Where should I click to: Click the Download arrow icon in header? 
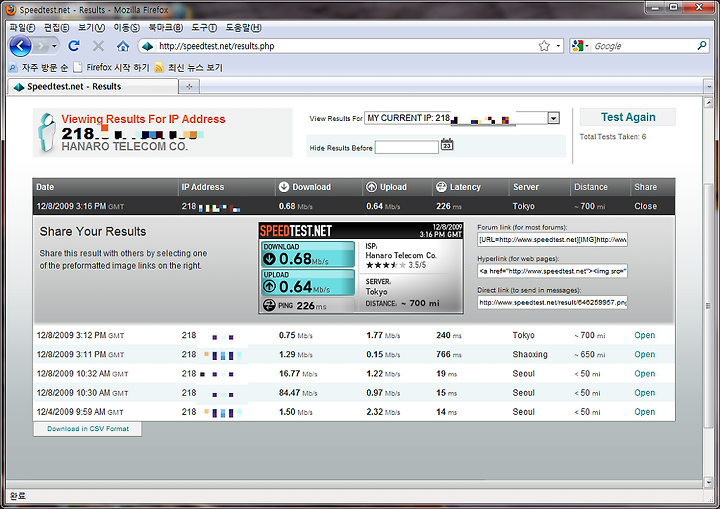point(284,187)
